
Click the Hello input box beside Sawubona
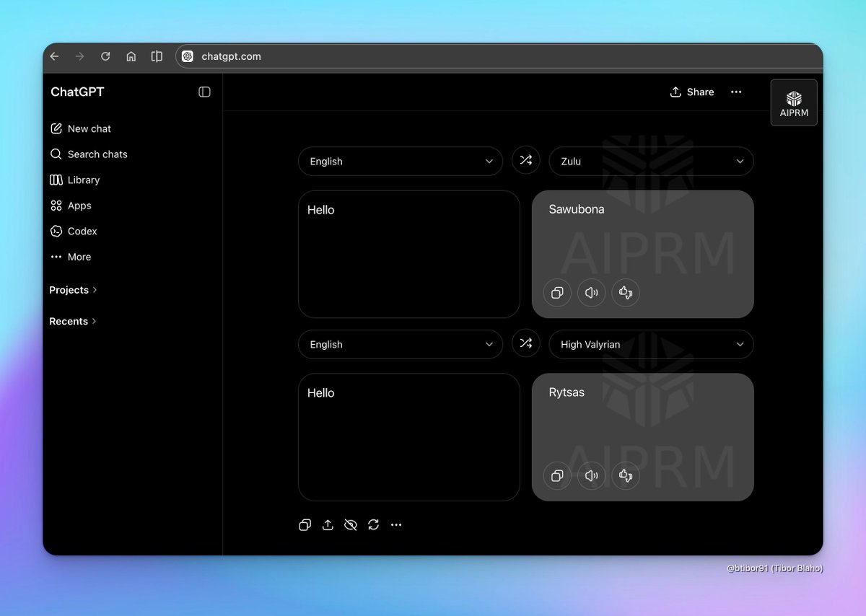point(409,254)
